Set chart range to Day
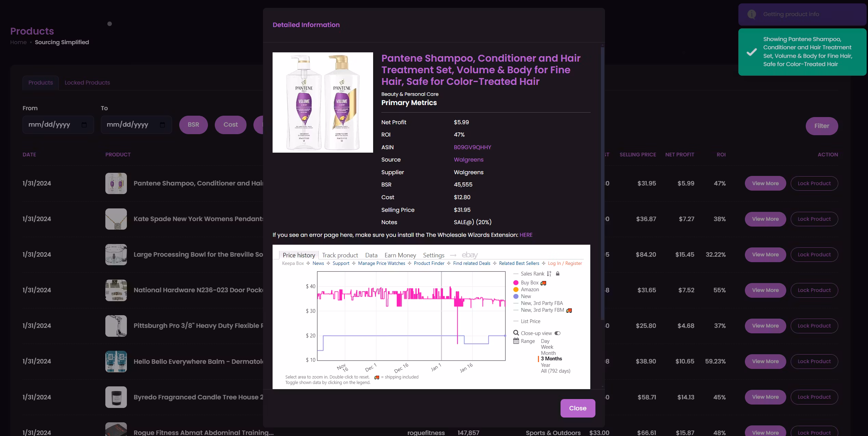868x436 pixels. [x=545, y=341]
